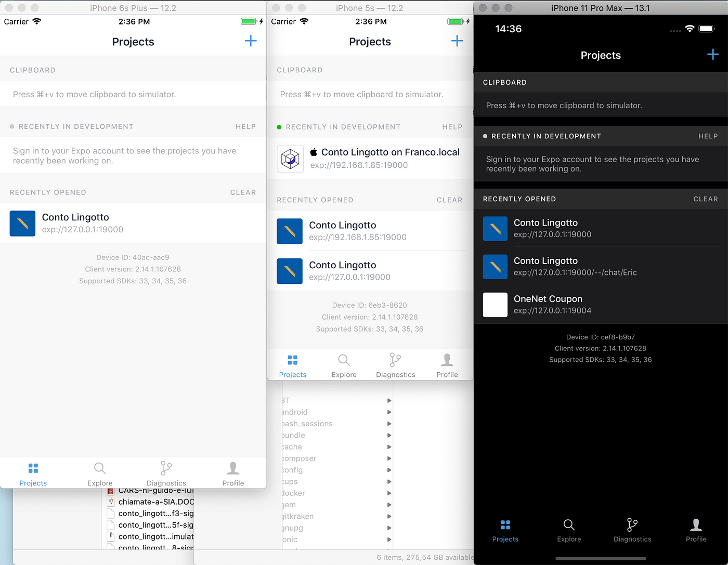Select Profile tab in iPhone 5s simulator

tap(447, 366)
